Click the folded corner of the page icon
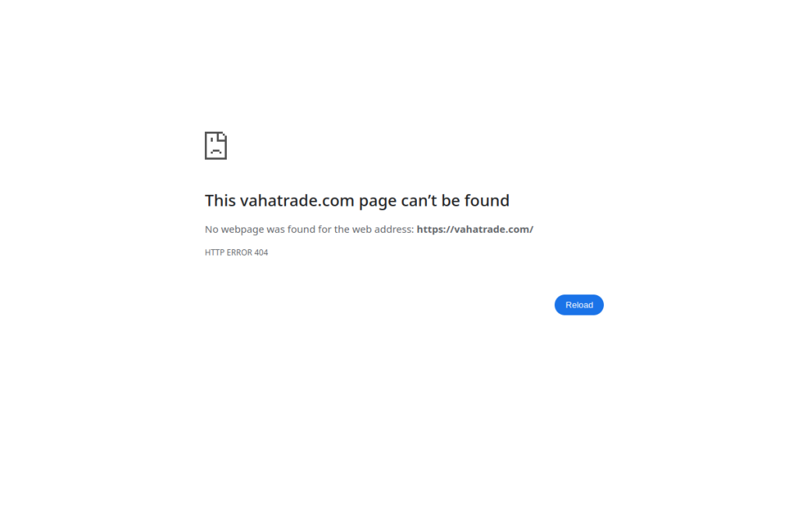The width and height of the screenshot is (798, 532). [222, 136]
